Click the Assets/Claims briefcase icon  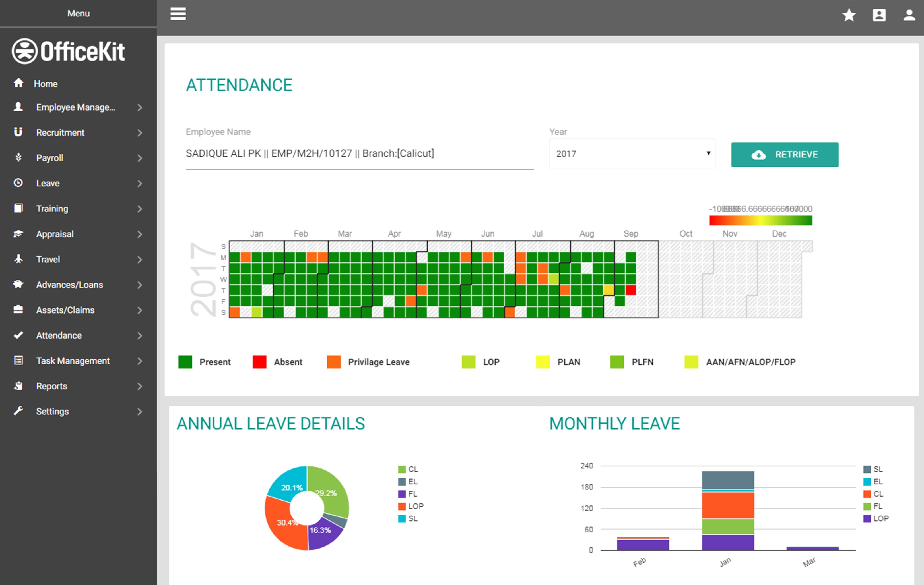tap(18, 309)
